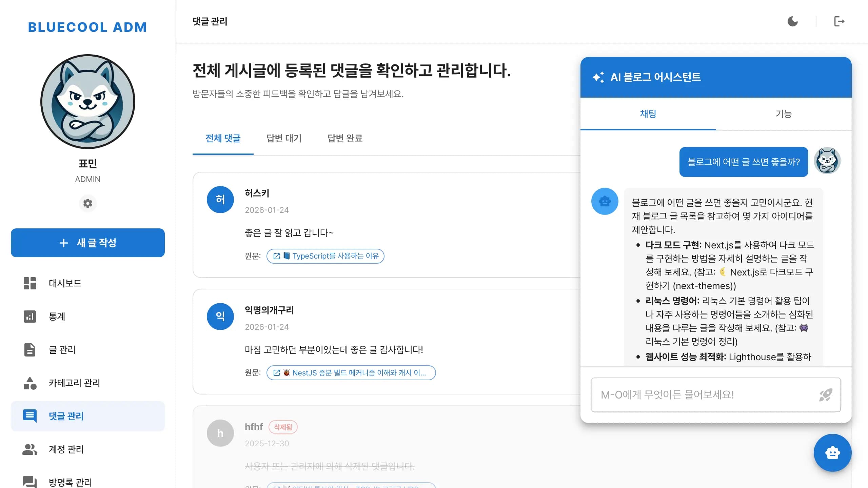Click the logout icon in the top bar
The height and width of the screenshot is (488, 868).
click(840, 21)
